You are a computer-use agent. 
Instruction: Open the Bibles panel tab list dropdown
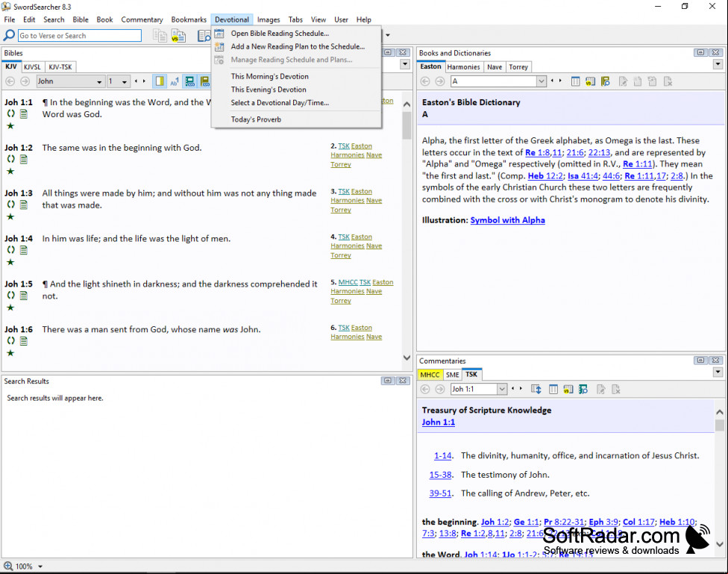[405, 64]
